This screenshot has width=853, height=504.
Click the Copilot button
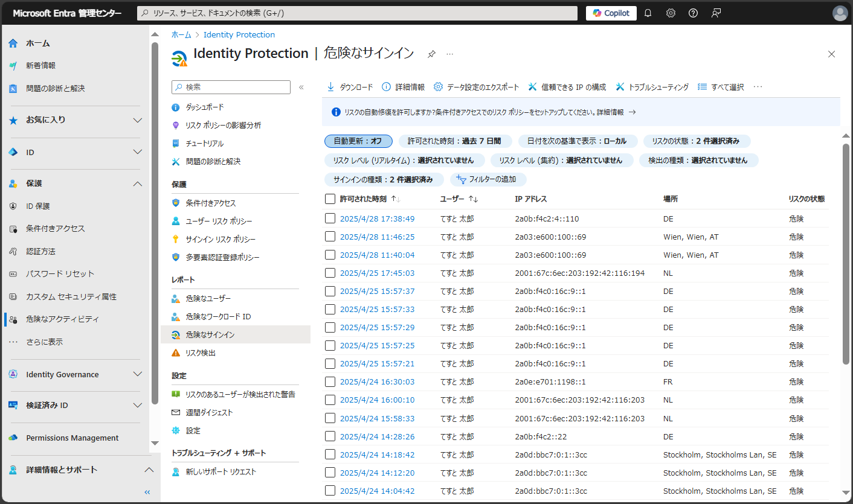[x=611, y=13]
